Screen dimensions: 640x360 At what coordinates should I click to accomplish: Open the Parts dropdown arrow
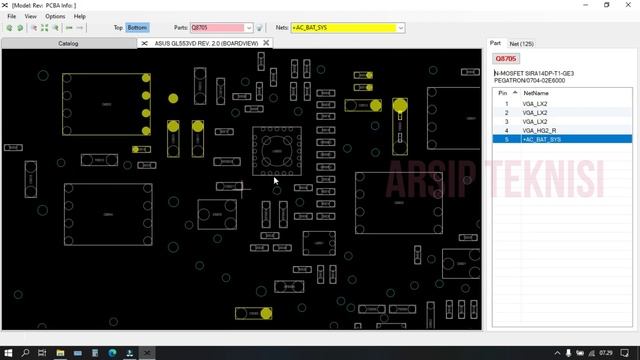[249, 28]
